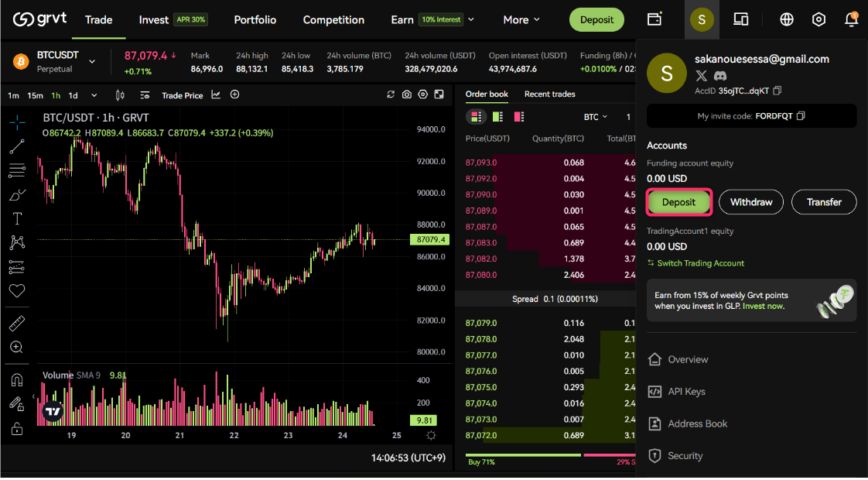This screenshot has width=868, height=480.
Task: Expand the chart interval dropdown arrow
Action: point(94,95)
